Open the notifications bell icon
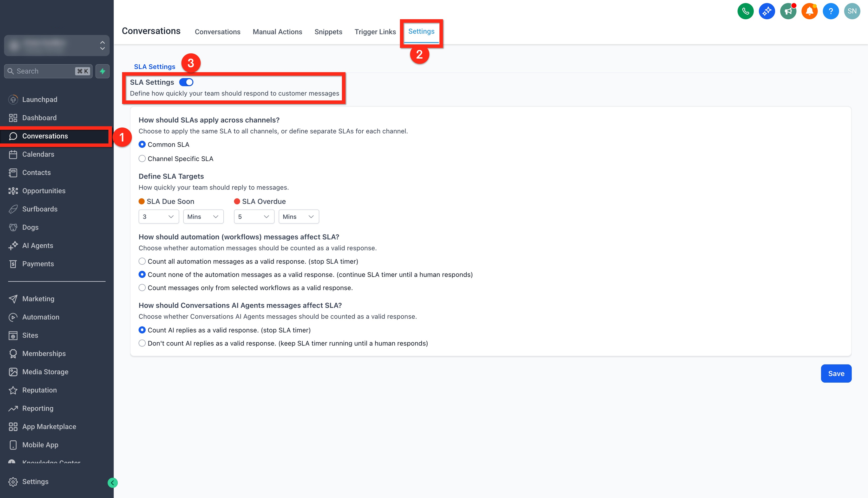868x498 pixels. point(809,11)
